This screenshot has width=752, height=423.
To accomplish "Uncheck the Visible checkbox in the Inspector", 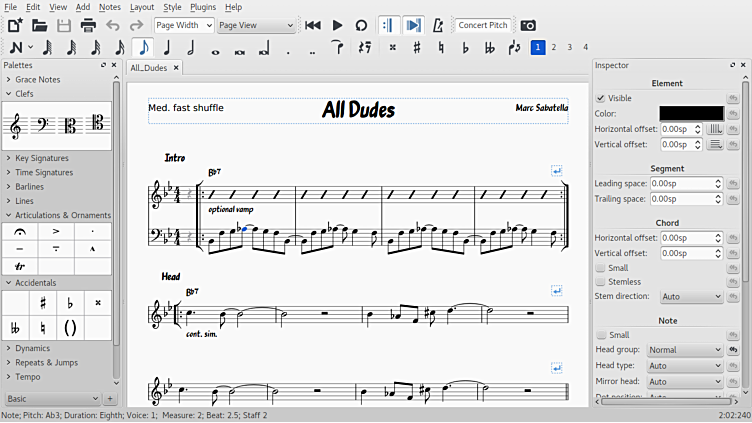I will [x=600, y=98].
